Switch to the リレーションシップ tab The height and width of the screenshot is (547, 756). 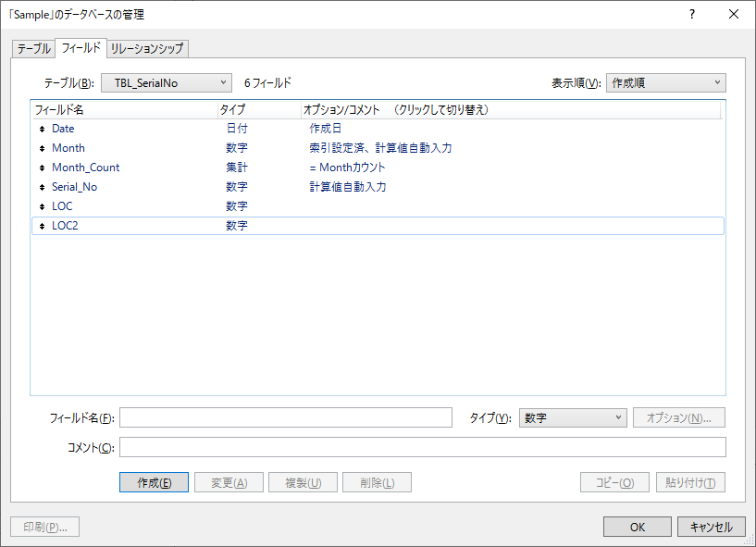[x=146, y=47]
